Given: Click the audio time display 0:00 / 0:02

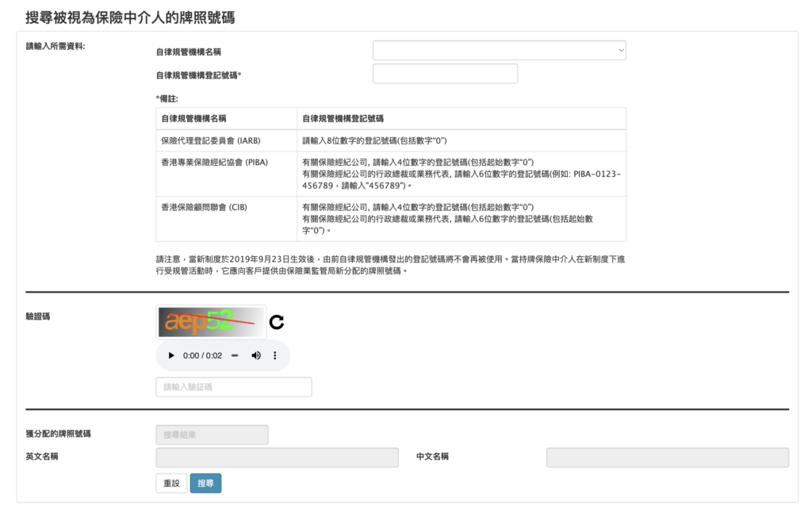Looking at the screenshot, I should tap(202, 356).
